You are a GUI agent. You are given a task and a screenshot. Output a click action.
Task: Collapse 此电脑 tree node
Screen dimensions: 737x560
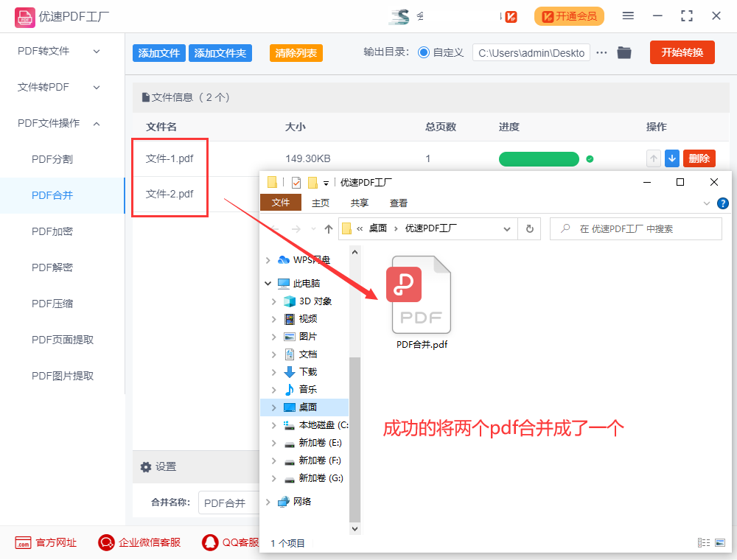(268, 283)
